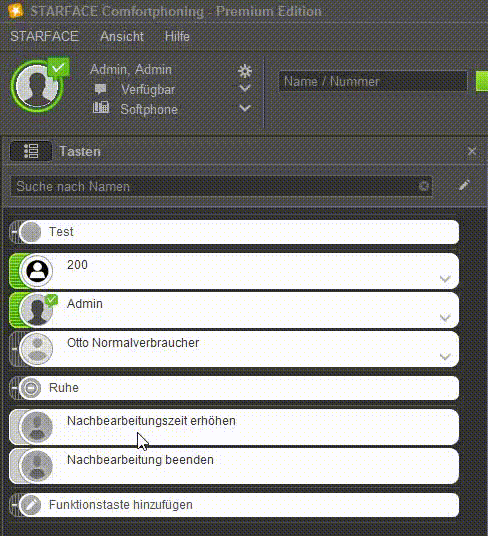Toggle the Ruhe do-not-disturb key

pyautogui.click(x=234, y=388)
